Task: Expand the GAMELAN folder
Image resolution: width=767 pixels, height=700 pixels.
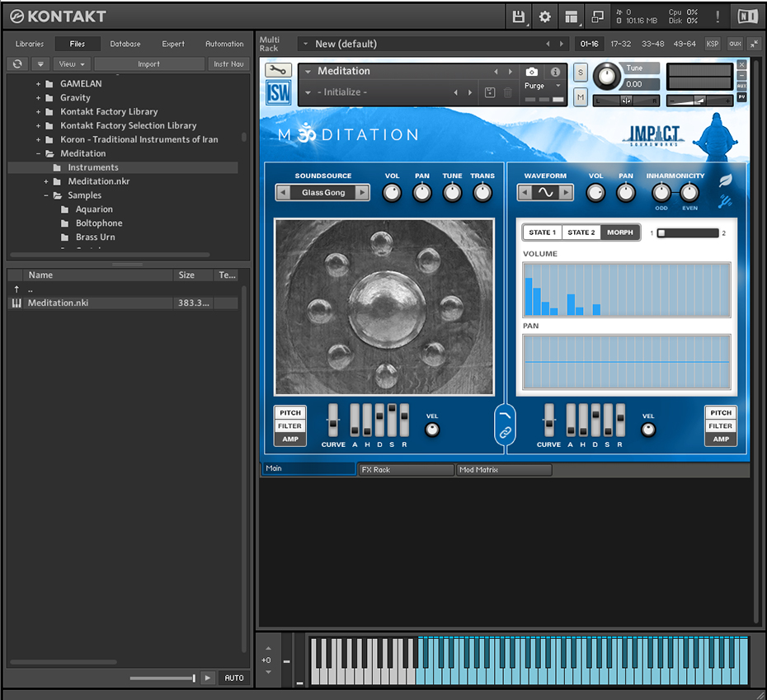Action: 38,84
